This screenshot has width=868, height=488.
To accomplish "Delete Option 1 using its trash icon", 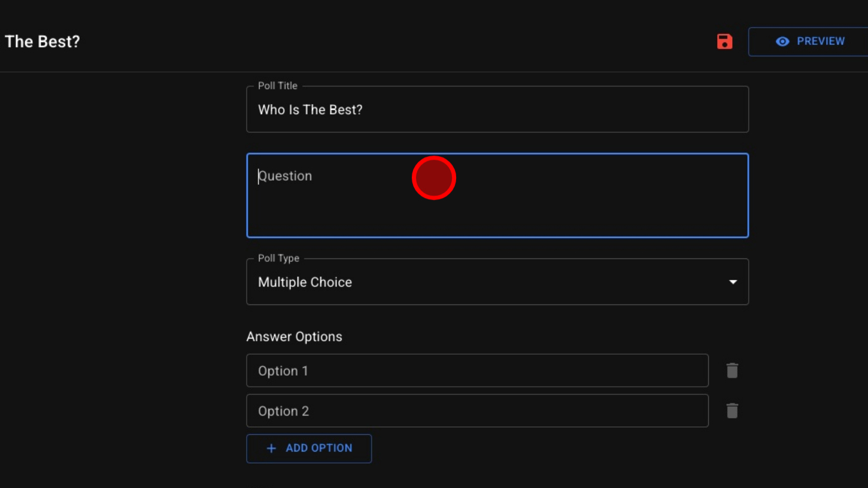I will 732,371.
